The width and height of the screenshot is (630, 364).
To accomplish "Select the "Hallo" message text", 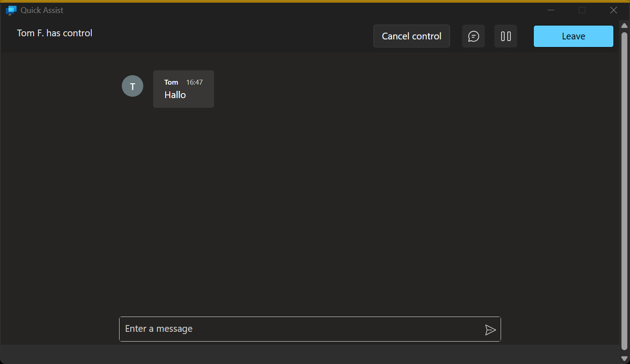I will 175,95.
